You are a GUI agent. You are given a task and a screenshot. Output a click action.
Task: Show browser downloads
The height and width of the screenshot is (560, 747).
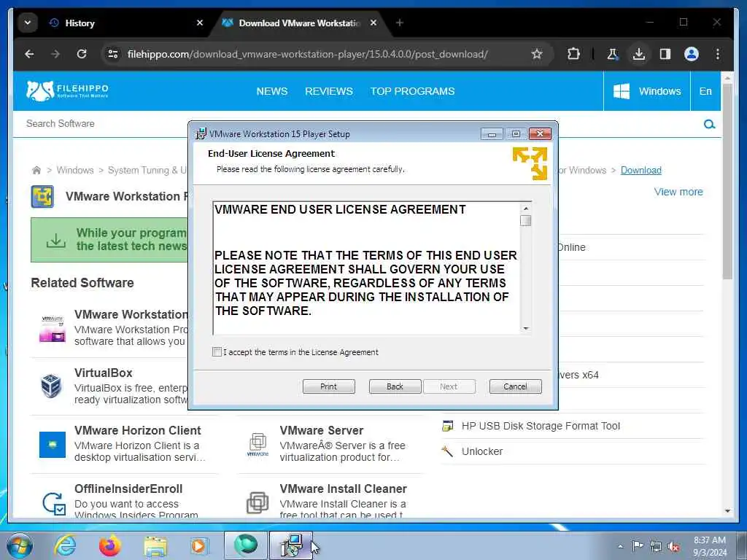(639, 54)
